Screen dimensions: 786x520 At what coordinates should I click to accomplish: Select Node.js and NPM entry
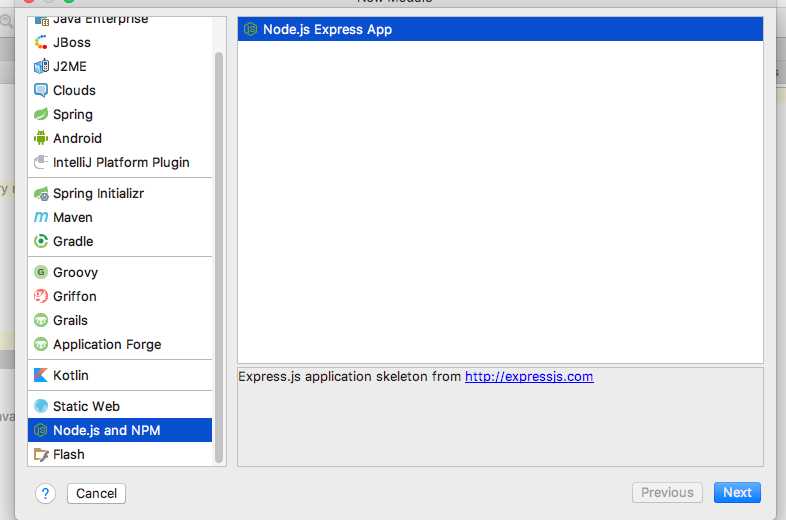tap(120, 430)
